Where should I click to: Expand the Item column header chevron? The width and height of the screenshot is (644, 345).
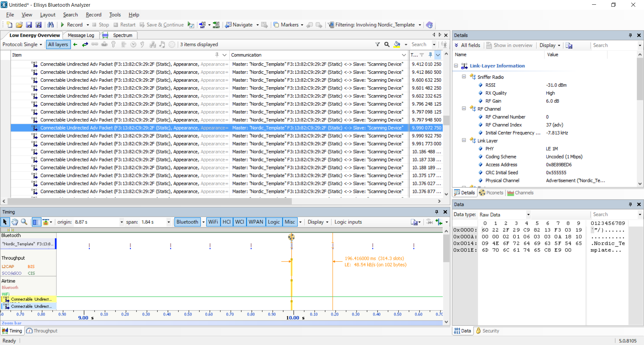click(x=224, y=55)
